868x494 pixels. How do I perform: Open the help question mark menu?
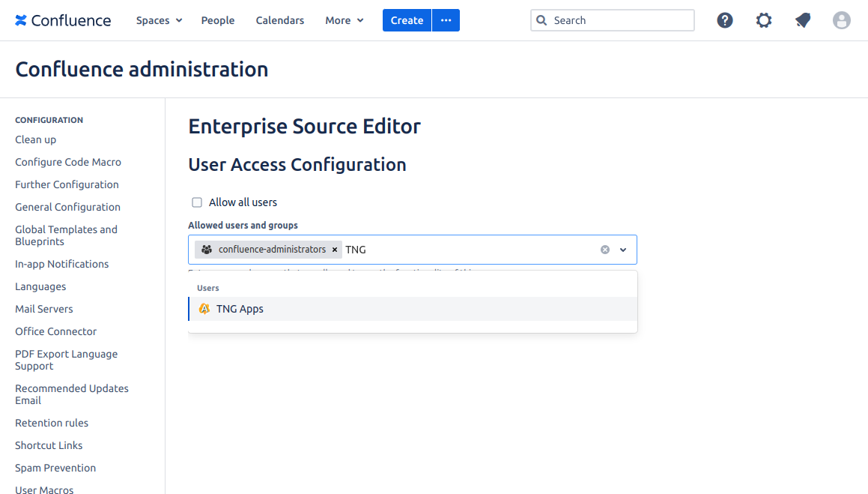pyautogui.click(x=724, y=20)
